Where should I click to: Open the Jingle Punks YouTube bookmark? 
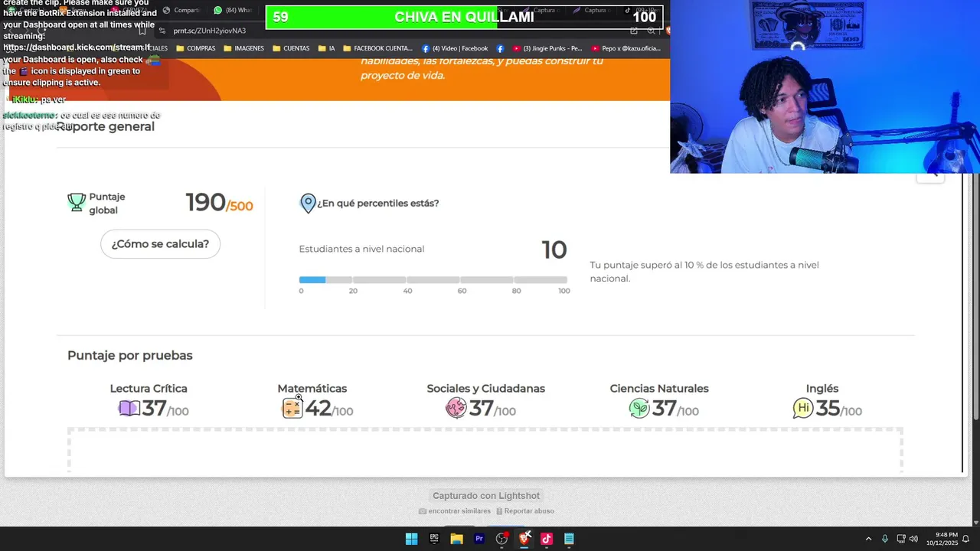tap(547, 48)
